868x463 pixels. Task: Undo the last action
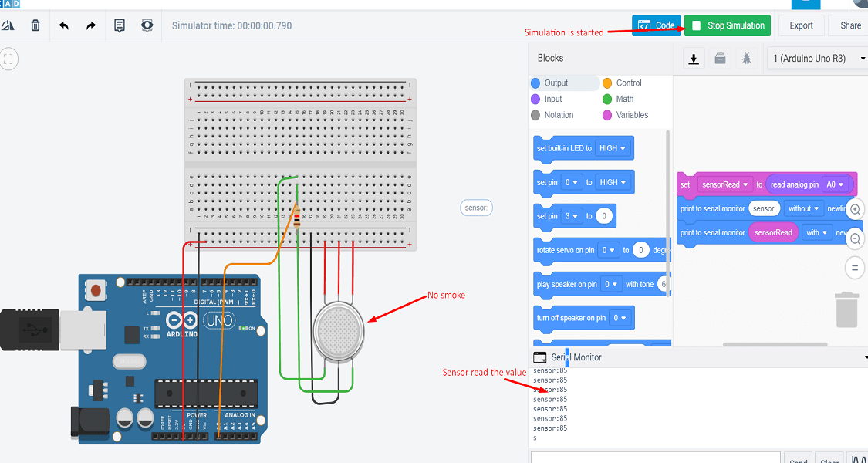(64, 25)
